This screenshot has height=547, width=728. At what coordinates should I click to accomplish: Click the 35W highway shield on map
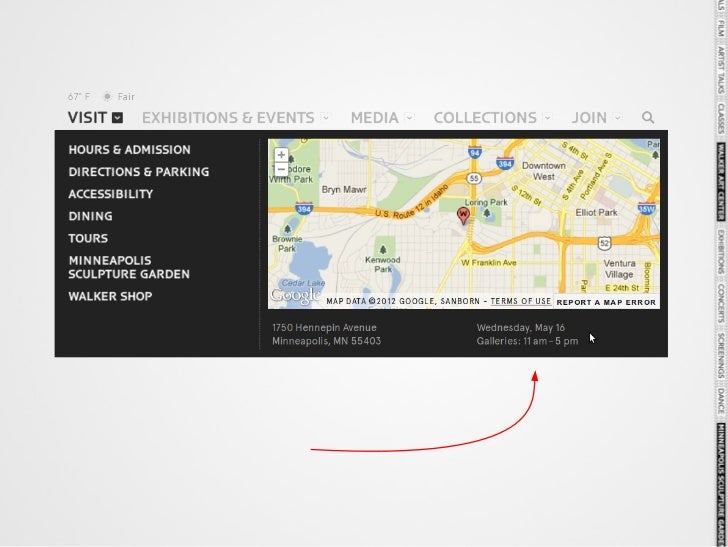tap(646, 209)
